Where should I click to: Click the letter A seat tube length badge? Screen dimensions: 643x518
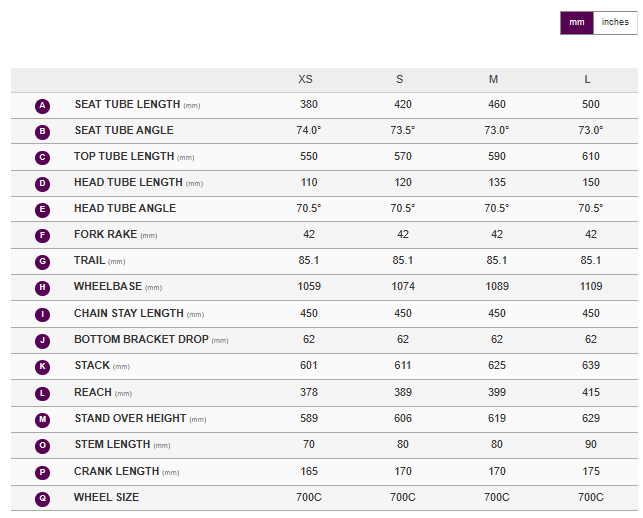pos(42,105)
